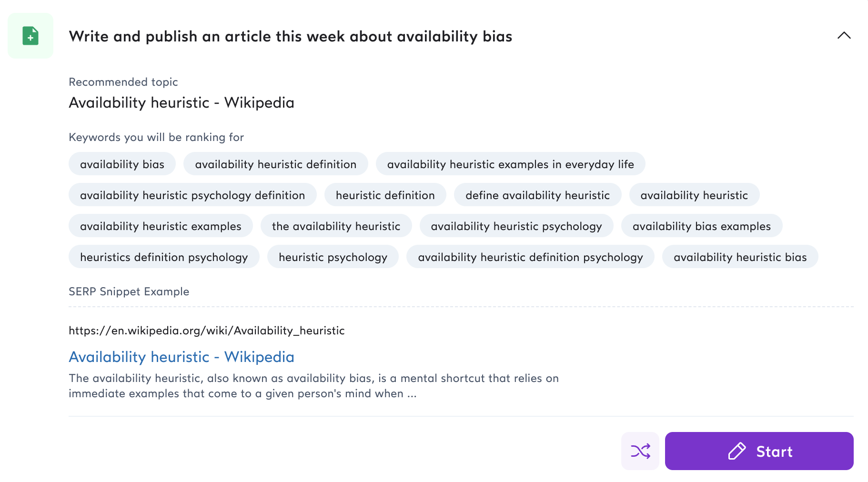Click the task title about availability bias
The height and width of the screenshot is (482, 868).
(x=291, y=36)
